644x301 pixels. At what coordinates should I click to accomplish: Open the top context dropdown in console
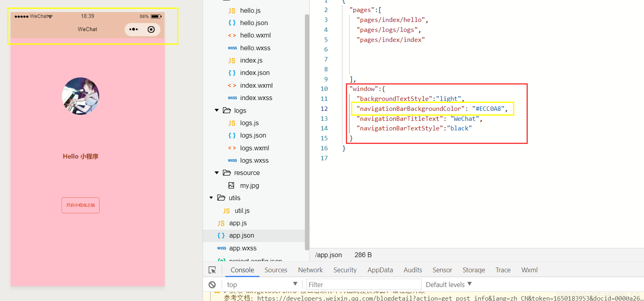[x=262, y=284]
